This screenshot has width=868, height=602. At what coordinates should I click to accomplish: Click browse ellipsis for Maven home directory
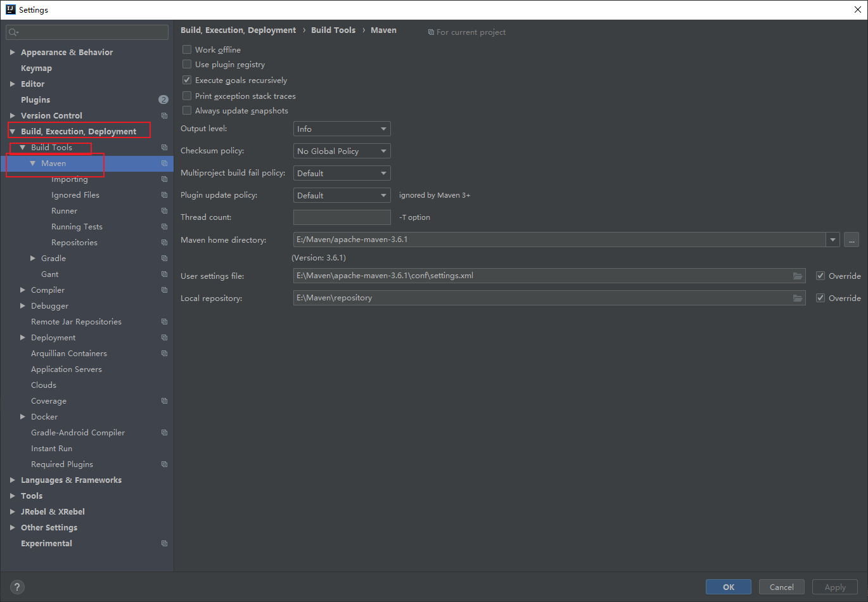click(852, 240)
